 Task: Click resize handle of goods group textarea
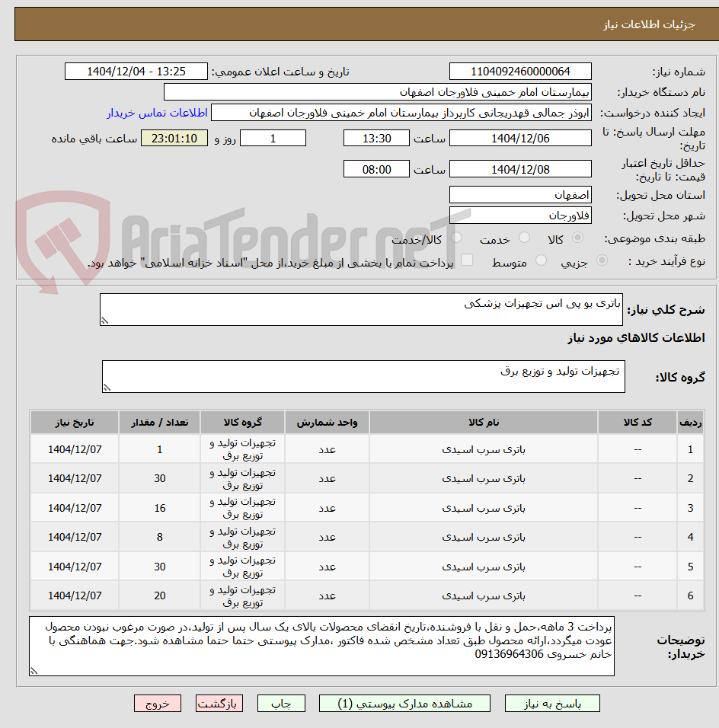click(x=107, y=388)
